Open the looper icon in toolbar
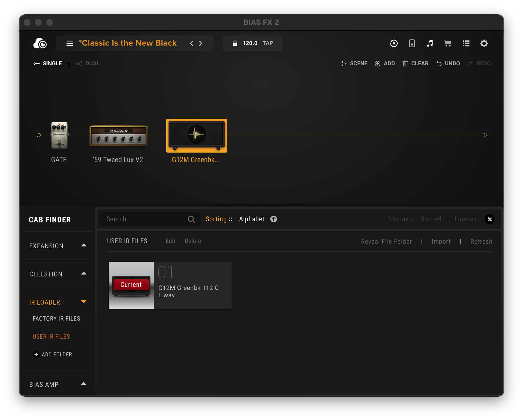 [394, 43]
